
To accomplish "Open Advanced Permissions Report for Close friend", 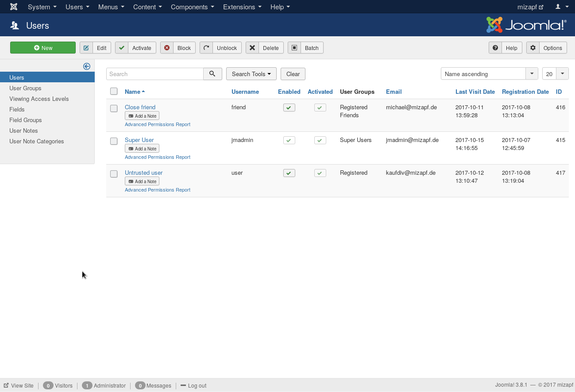I will click(158, 124).
